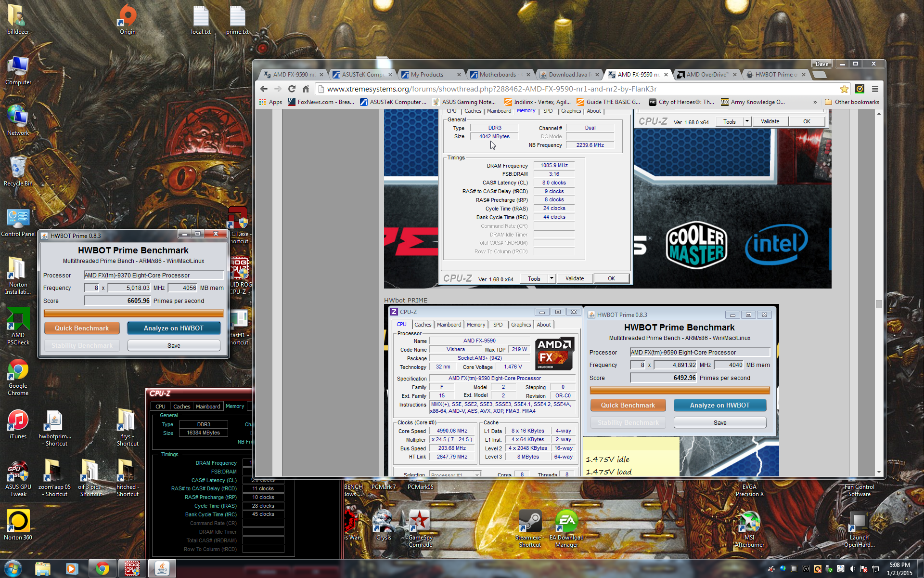Click the orange progress bar in HWBOT Prime

coord(134,314)
